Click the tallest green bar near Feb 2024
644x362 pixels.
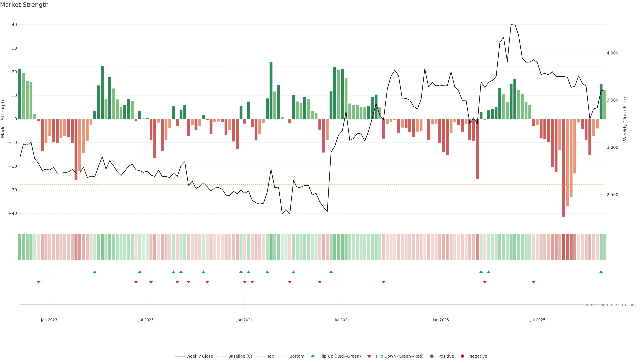[271, 90]
